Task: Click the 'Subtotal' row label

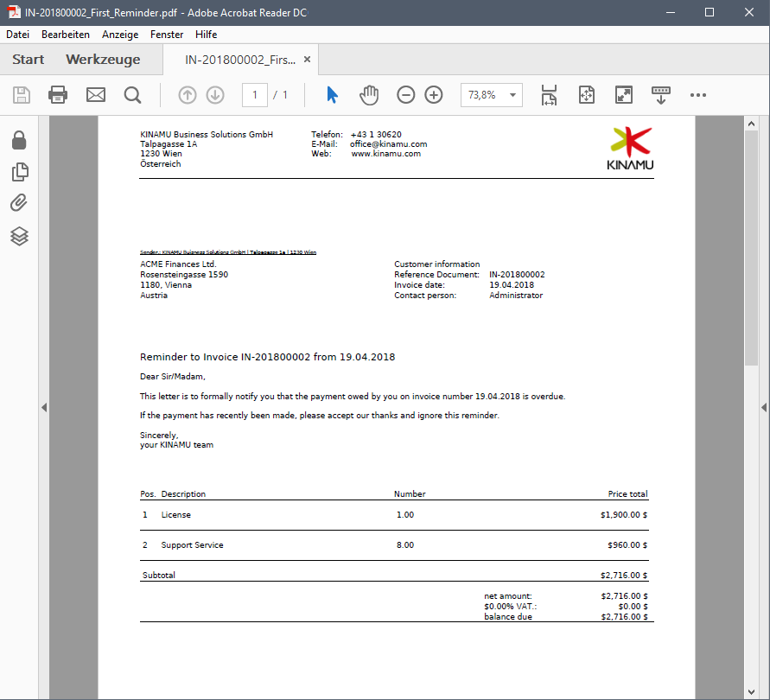Action: tap(159, 576)
